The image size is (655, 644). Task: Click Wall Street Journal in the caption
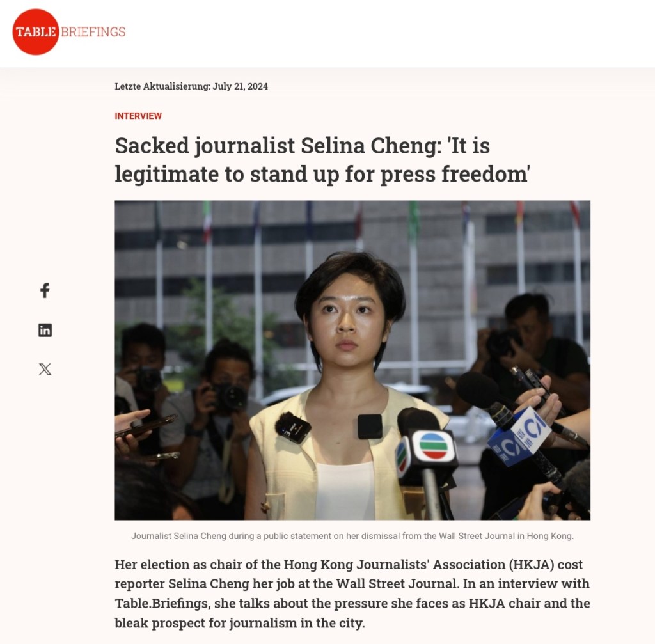tap(477, 536)
